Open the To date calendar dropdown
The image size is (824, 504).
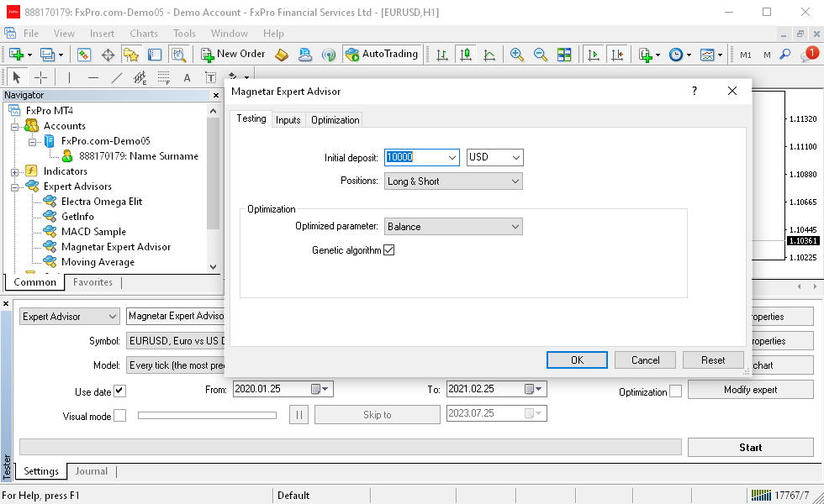click(533, 389)
